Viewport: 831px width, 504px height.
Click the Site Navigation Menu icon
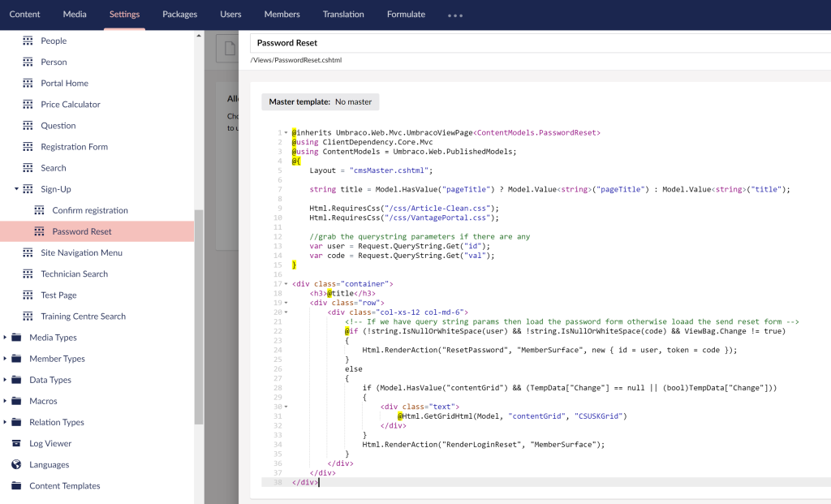coord(28,252)
